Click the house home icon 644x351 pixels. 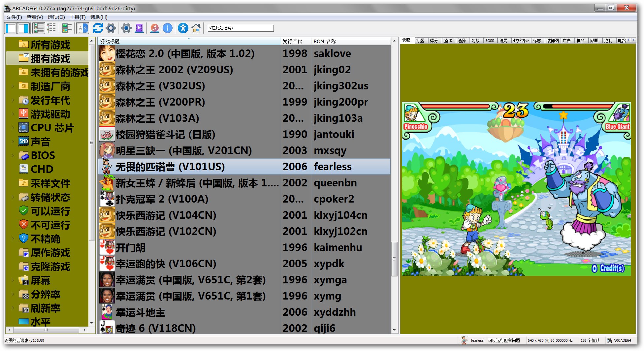(x=196, y=28)
